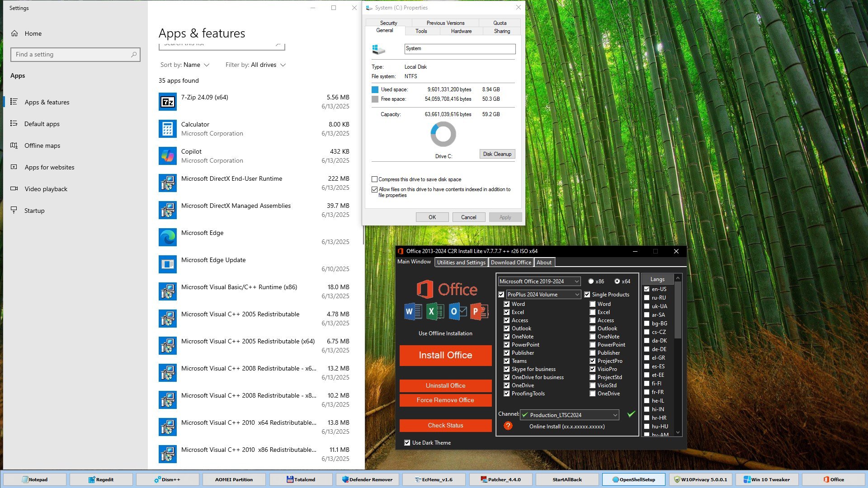Uncheck the VisioPro single product
The height and width of the screenshot is (488, 868).
point(592,369)
